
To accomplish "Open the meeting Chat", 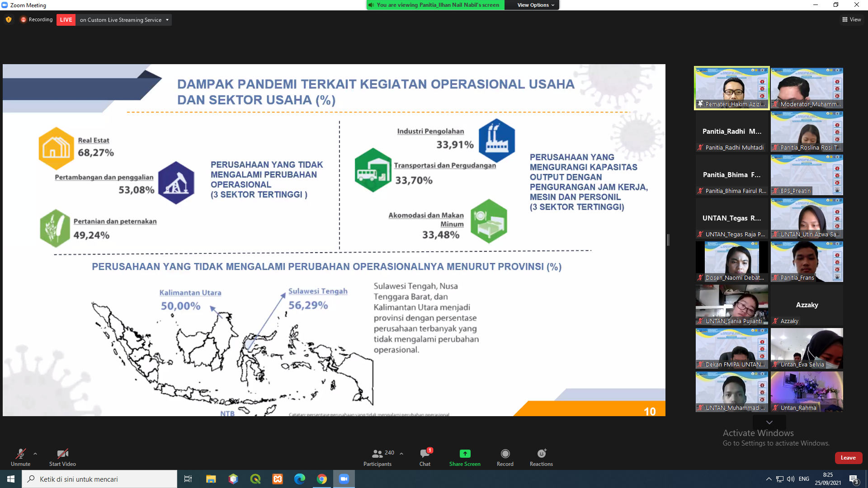I will [x=424, y=457].
